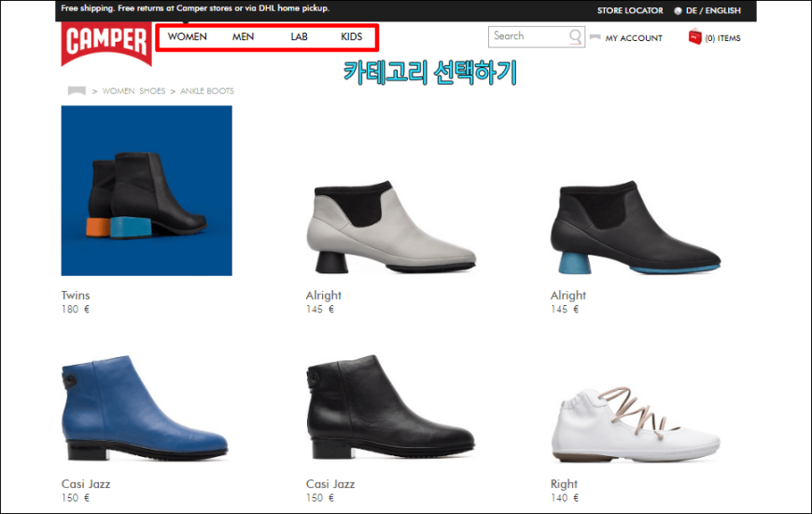Open the blue Casi Jazz boot image
This screenshot has width=812, height=514.
(x=145, y=408)
